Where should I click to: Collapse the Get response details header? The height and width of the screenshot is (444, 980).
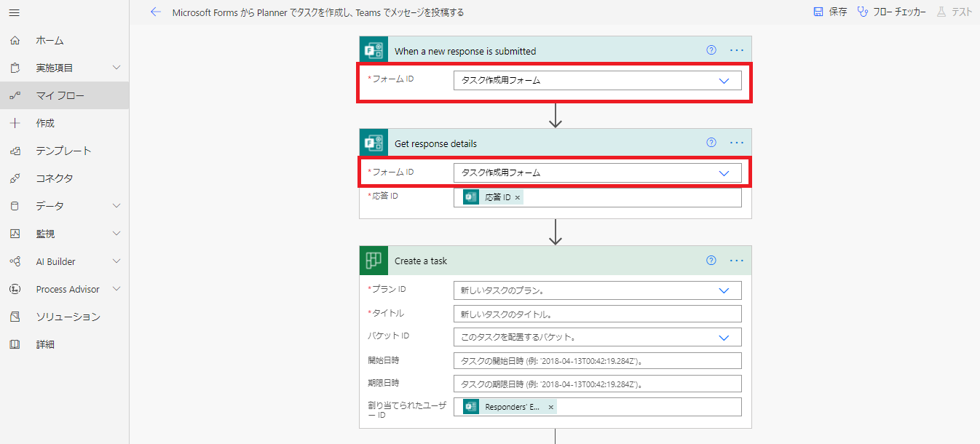click(556, 143)
